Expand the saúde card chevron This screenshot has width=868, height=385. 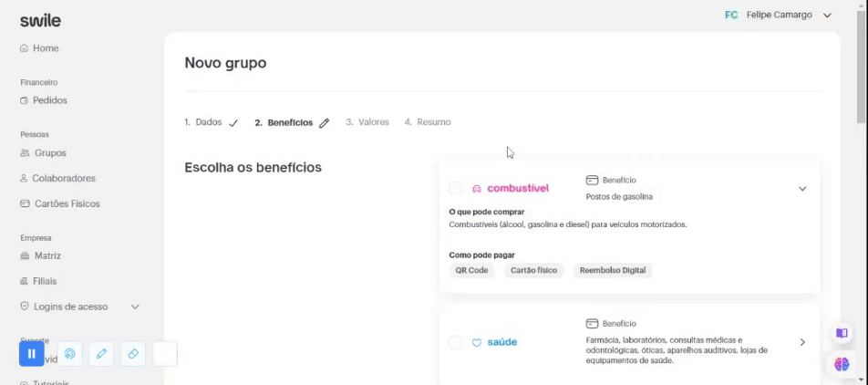click(802, 342)
